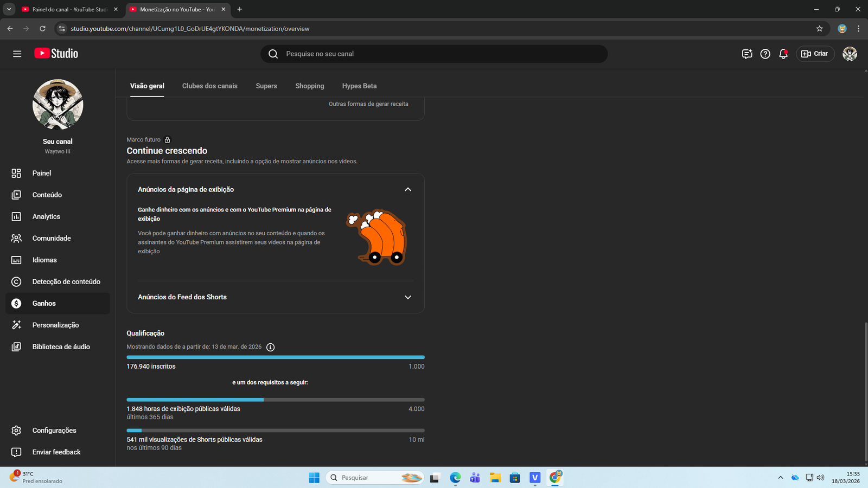Open the notifications bell
The image size is (868, 488).
[783, 54]
